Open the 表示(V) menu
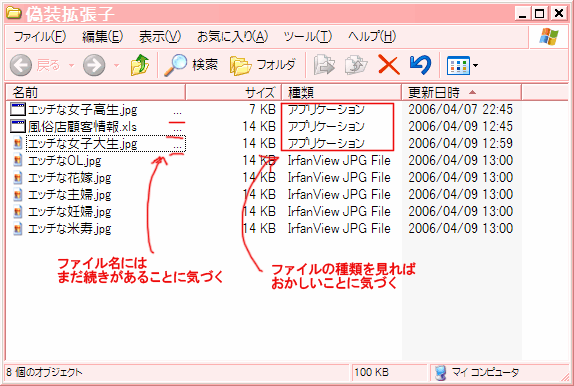The height and width of the screenshot is (386, 574). 160,36
